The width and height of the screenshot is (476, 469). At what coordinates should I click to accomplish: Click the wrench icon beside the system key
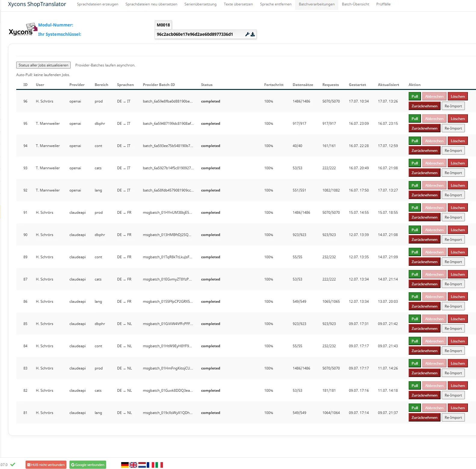[x=247, y=34]
